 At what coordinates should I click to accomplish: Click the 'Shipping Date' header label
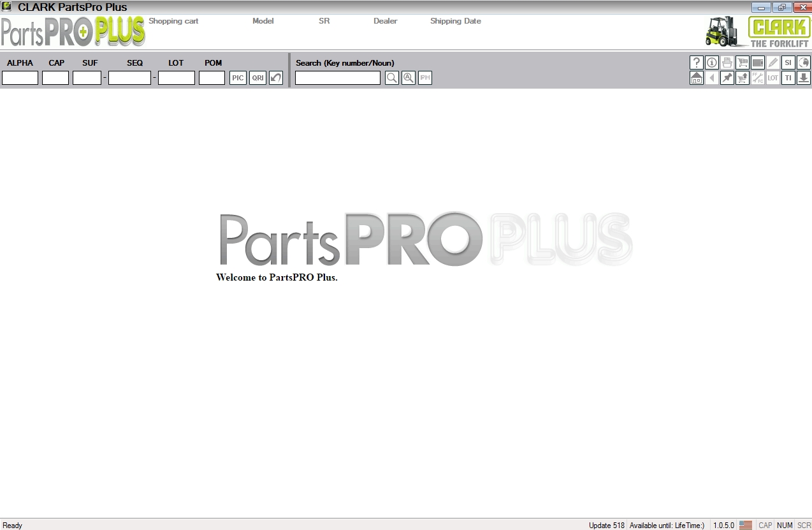(456, 21)
